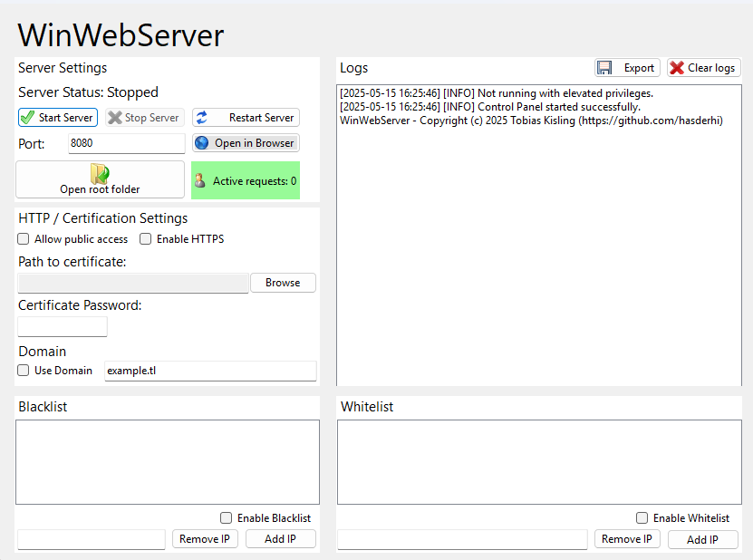Click the grey X Stop Server icon
Viewport: 753px width, 560px height.
115,118
